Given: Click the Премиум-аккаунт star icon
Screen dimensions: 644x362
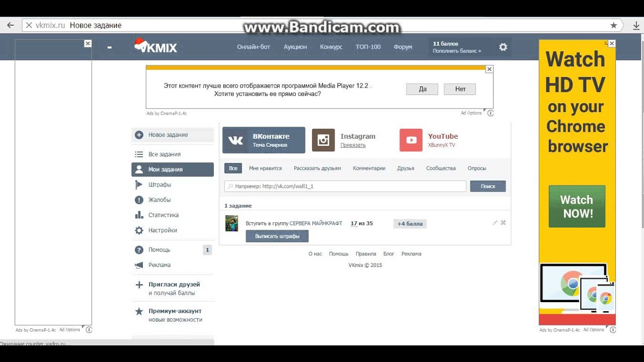Looking at the screenshot, I should click(x=139, y=312).
